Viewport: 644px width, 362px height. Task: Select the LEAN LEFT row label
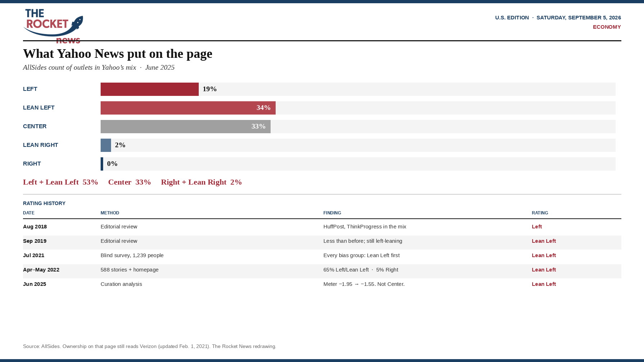click(x=39, y=108)
